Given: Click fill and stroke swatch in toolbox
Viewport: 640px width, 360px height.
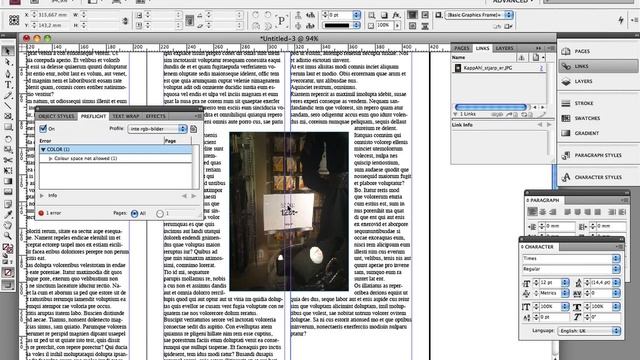Looking at the screenshot, I should point(8,248).
